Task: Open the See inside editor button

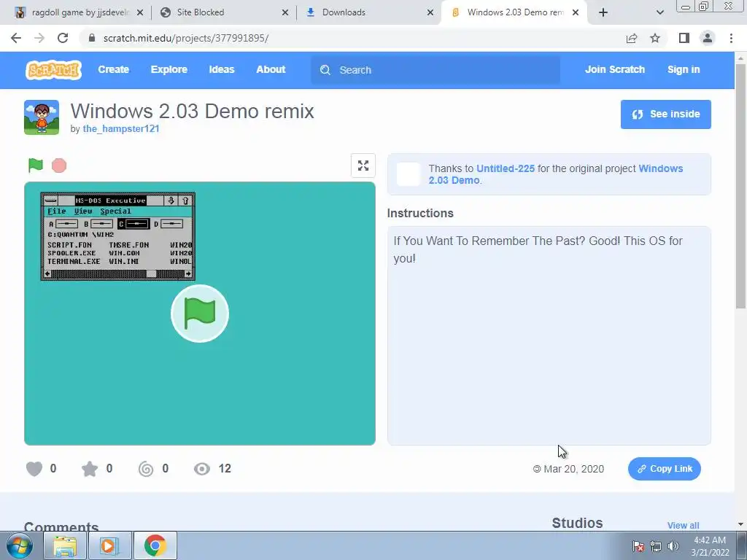Action: [665, 114]
